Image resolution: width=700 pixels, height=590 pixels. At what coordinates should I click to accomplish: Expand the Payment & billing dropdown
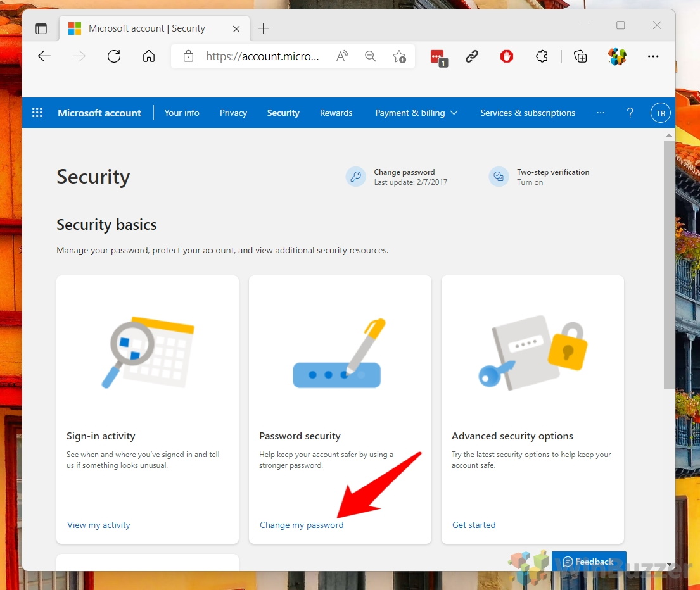(416, 113)
